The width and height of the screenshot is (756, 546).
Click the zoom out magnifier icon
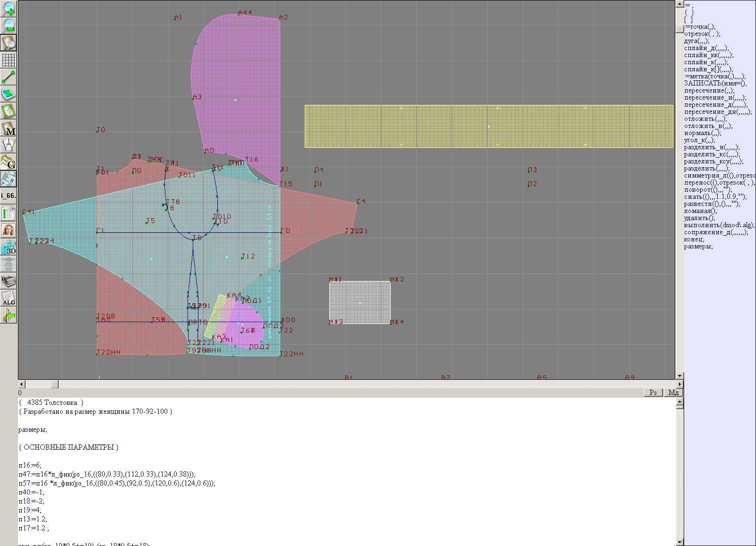click(x=9, y=26)
